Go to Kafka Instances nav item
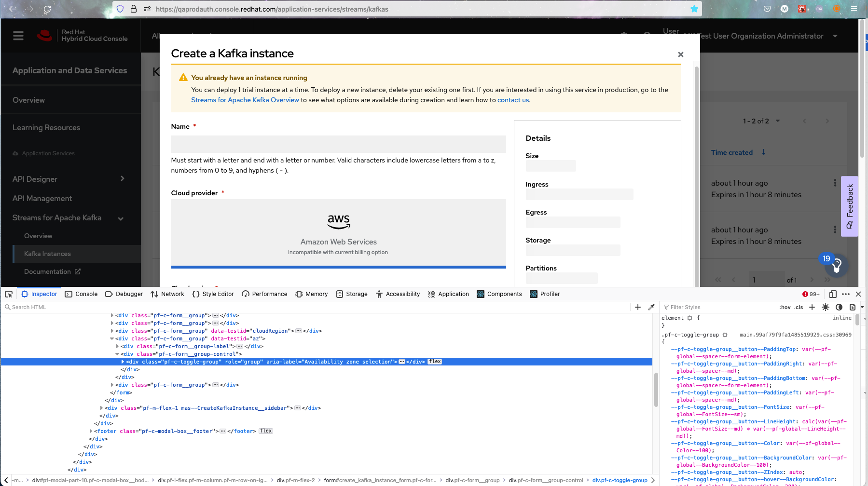 [x=47, y=254]
